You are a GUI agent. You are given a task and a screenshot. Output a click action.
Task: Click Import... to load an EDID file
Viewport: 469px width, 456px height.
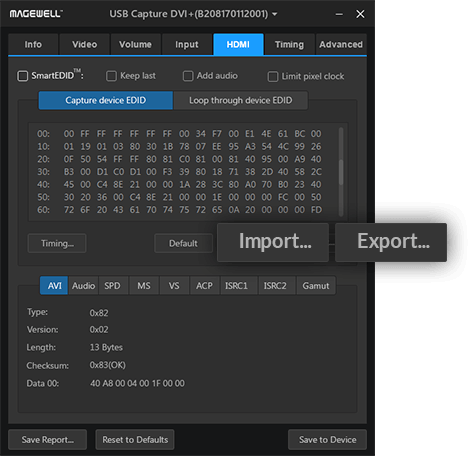(x=273, y=242)
